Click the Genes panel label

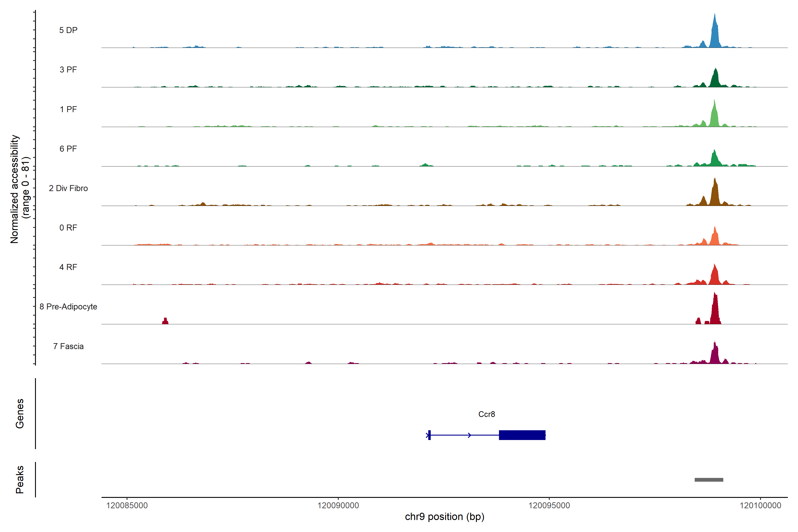pos(20,414)
